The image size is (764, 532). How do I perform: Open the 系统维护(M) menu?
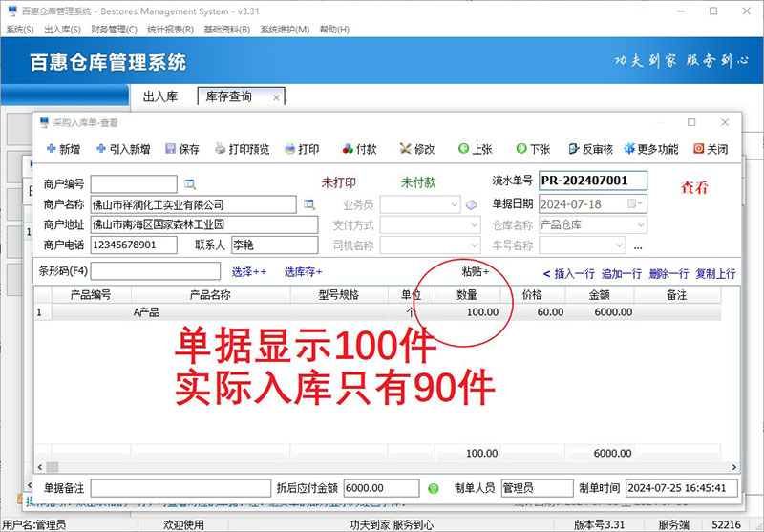coord(285,30)
